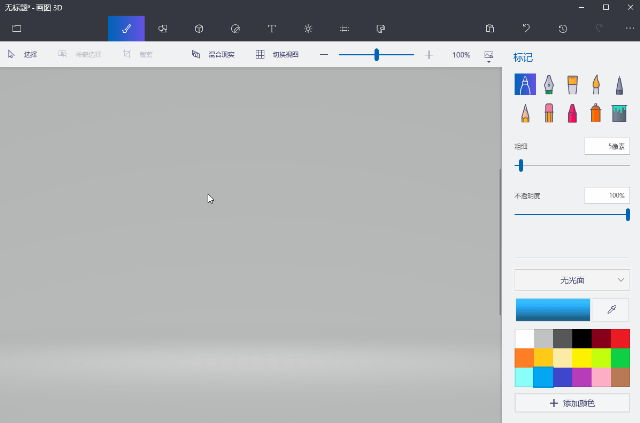Viewport: 640px width, 423px height.
Task: Select the Pixel pen brush
Action: pos(619,84)
